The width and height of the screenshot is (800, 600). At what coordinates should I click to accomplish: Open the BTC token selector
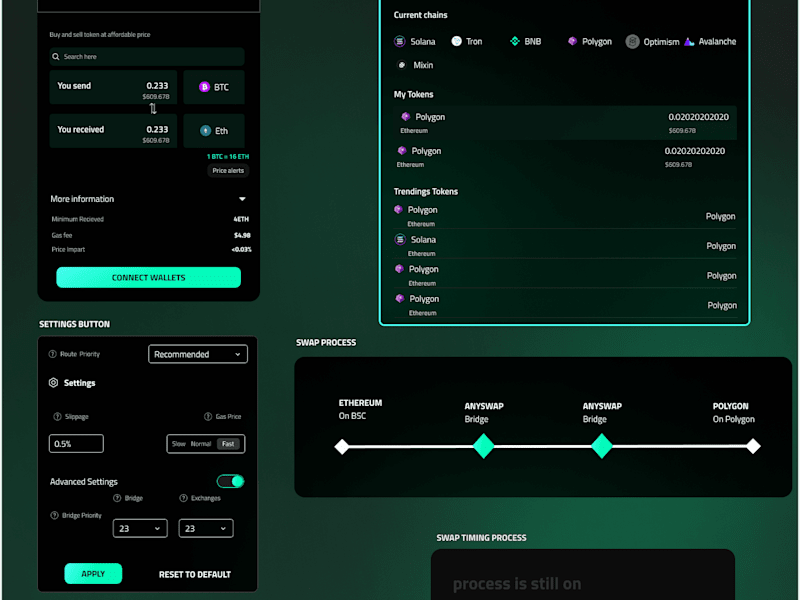[214, 87]
